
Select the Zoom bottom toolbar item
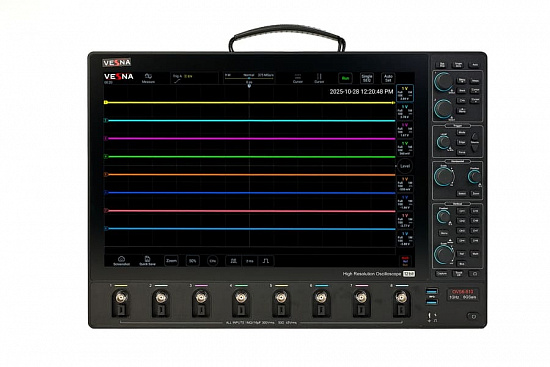171,261
